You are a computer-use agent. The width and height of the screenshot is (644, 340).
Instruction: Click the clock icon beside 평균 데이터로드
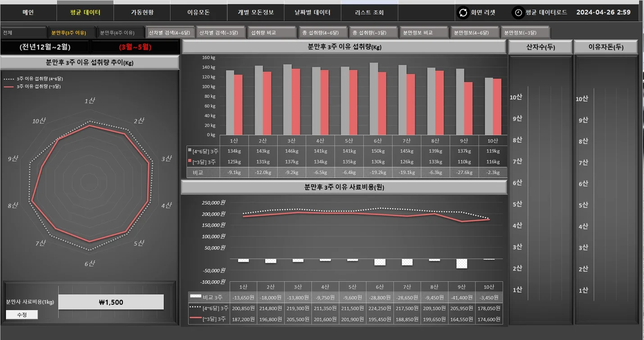tap(518, 13)
